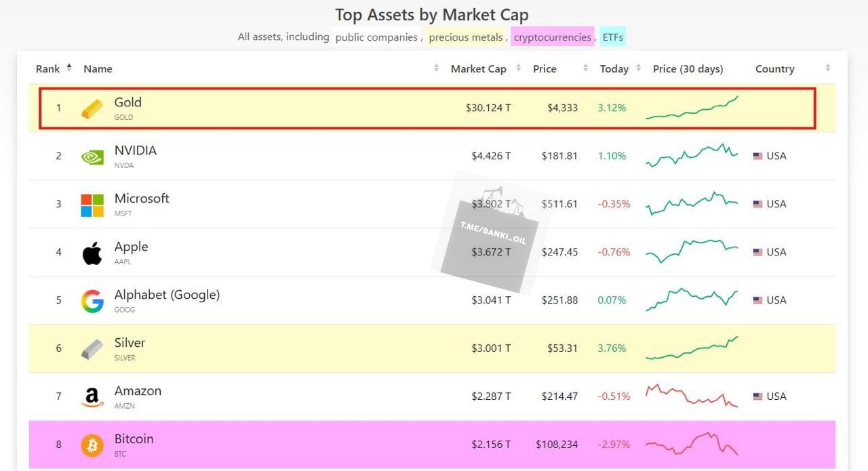Click the Silver bar icon

pos(92,349)
